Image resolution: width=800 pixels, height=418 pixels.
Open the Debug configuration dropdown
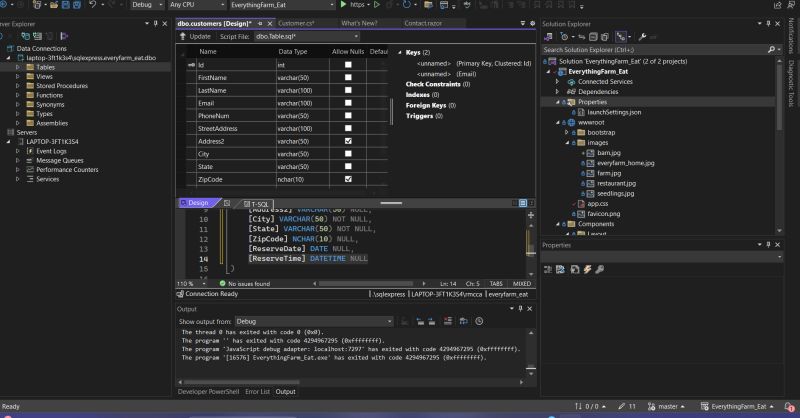146,5
